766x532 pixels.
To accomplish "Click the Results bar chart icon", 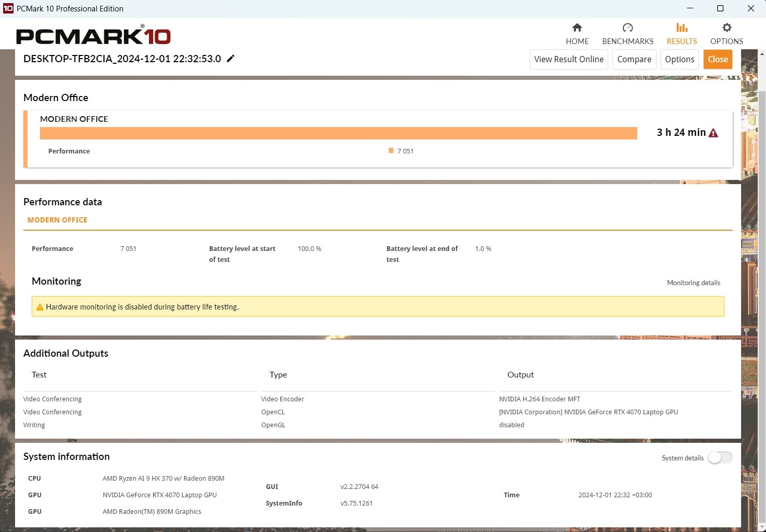I will [682, 27].
